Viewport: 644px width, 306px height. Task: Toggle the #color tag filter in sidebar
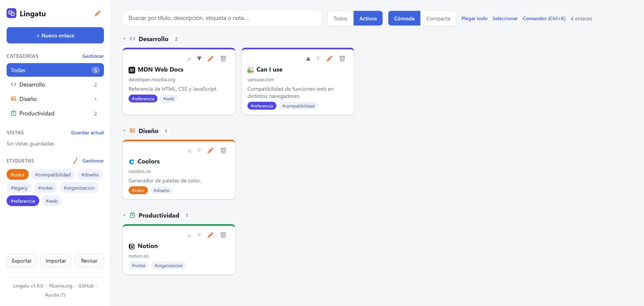click(18, 175)
